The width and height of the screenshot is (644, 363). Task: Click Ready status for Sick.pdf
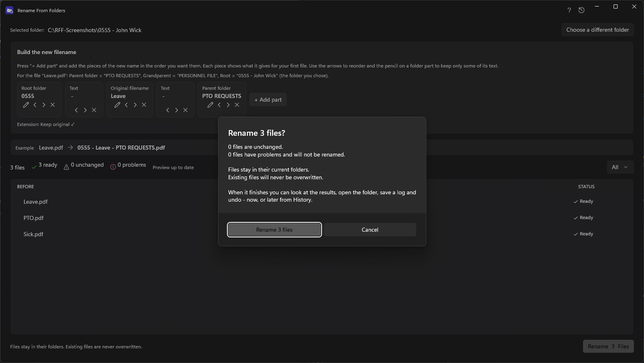pyautogui.click(x=583, y=234)
